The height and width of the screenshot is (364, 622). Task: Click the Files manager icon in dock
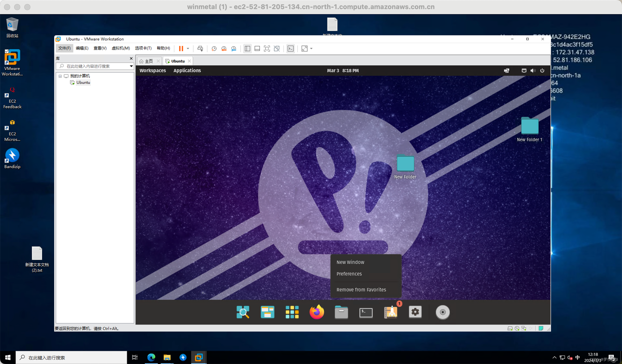click(x=341, y=312)
